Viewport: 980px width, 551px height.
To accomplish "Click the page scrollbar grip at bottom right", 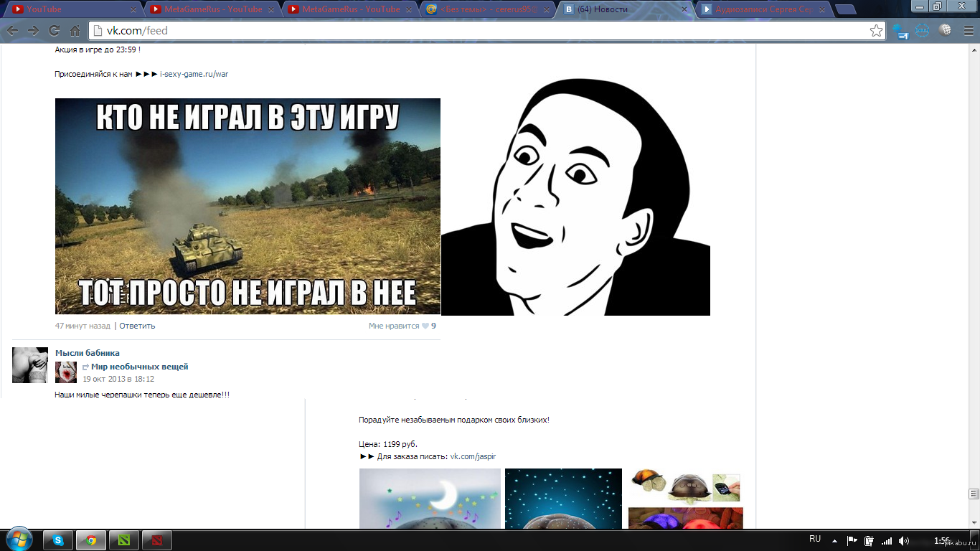I will coord(974,494).
